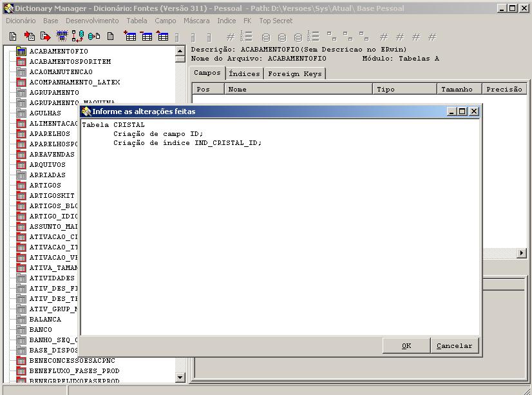Switch to the Foreign Keys tab

(x=294, y=73)
